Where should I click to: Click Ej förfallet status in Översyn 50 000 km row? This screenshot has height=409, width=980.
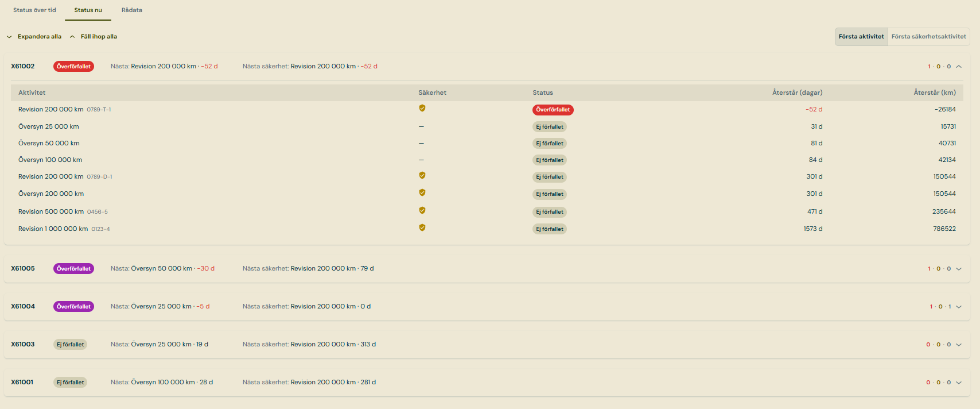tap(550, 144)
